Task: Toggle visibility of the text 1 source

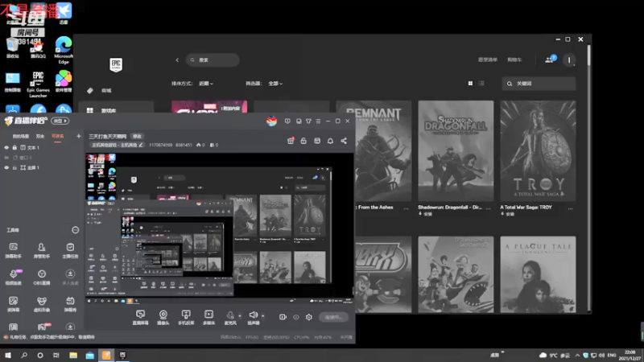Action: tap(6, 147)
